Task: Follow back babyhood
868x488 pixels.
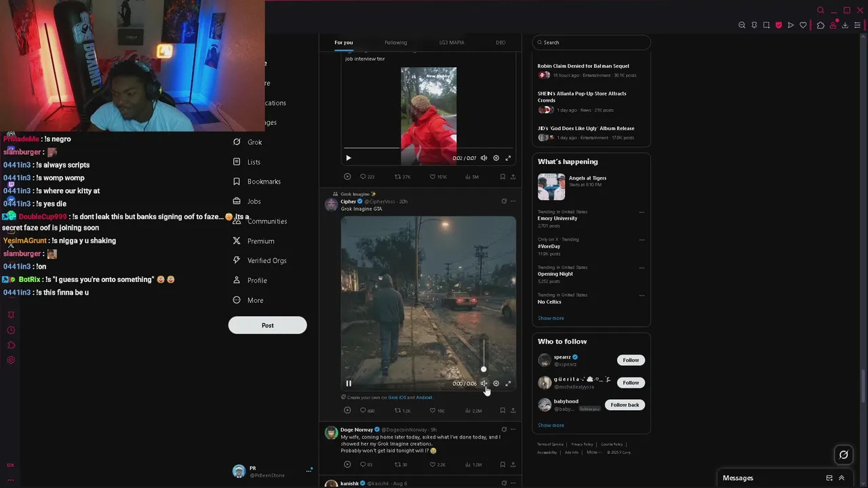Action: [x=625, y=405]
